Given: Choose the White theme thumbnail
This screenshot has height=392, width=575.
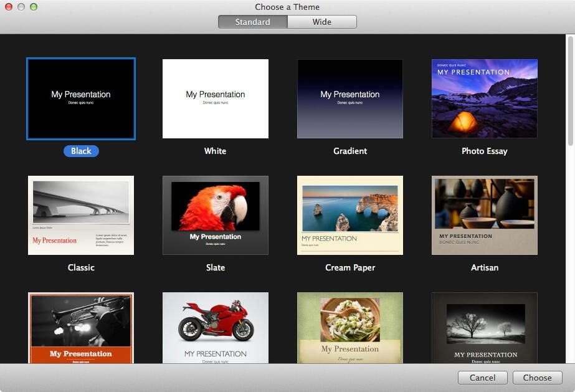Looking at the screenshot, I should pos(216,98).
